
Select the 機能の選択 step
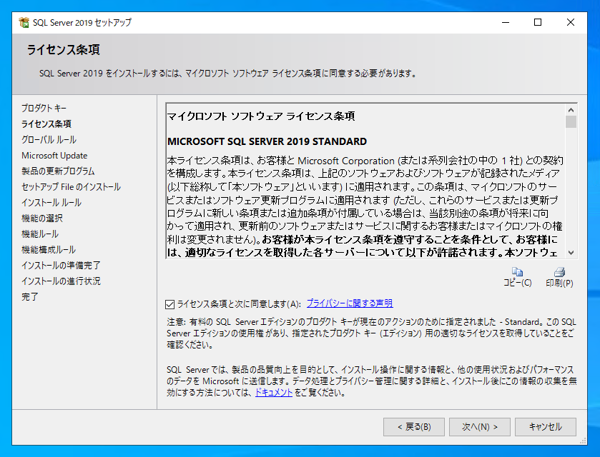[42, 218]
